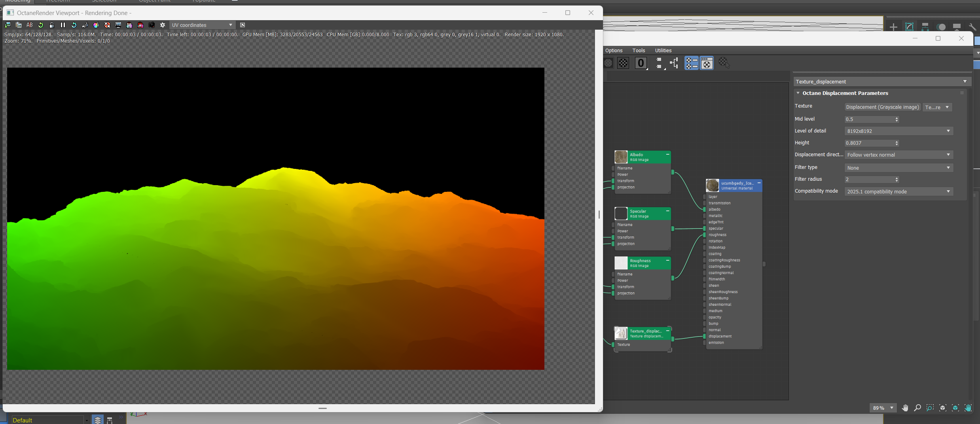Click the normal input socket on Universal material
The width and height of the screenshot is (980, 424).
705,330
